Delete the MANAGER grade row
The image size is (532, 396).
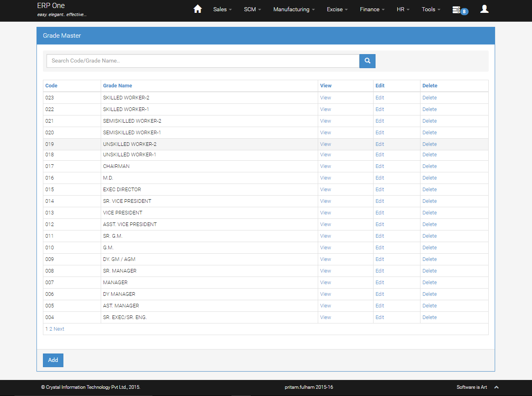(x=429, y=283)
